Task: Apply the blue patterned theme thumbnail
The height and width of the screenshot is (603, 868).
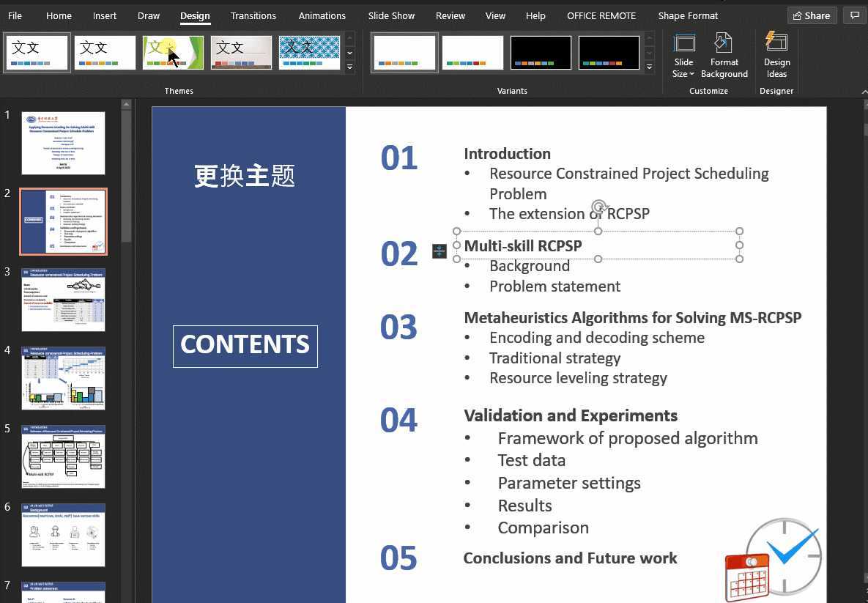Action: tap(309, 53)
